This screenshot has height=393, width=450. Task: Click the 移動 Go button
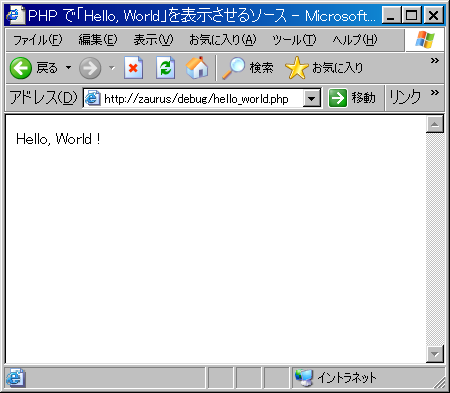pyautogui.click(x=352, y=98)
